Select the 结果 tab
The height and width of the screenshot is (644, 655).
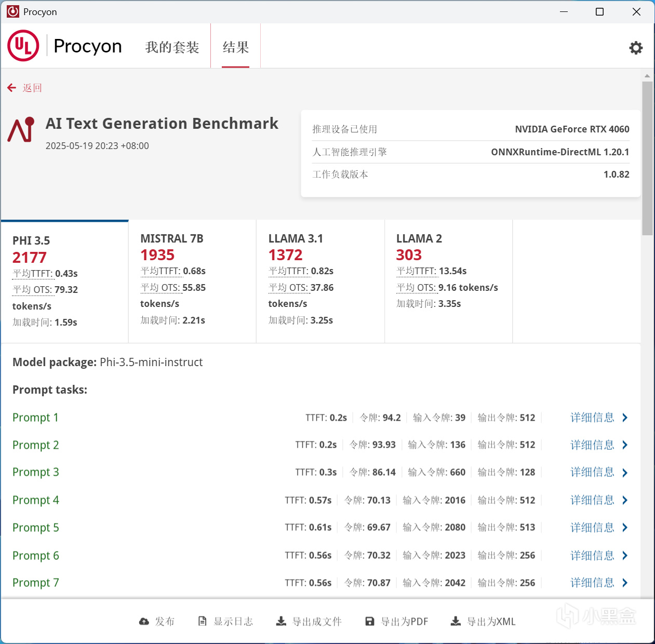click(x=235, y=47)
